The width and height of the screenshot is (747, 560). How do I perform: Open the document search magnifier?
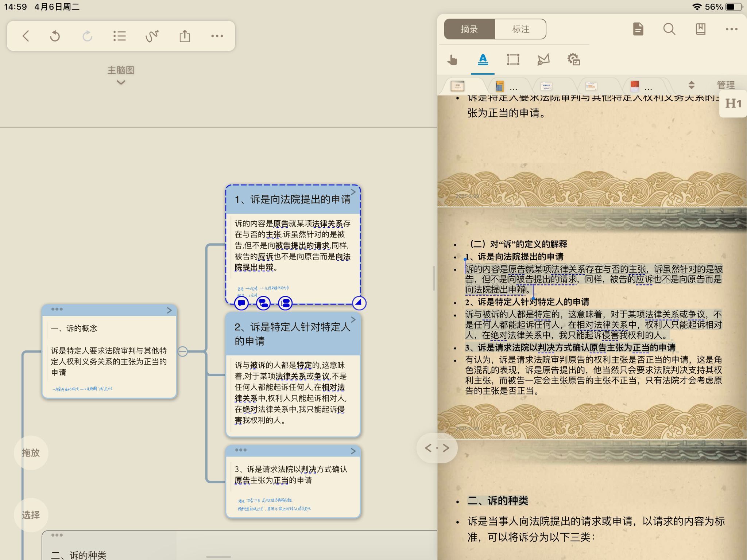pos(669,29)
